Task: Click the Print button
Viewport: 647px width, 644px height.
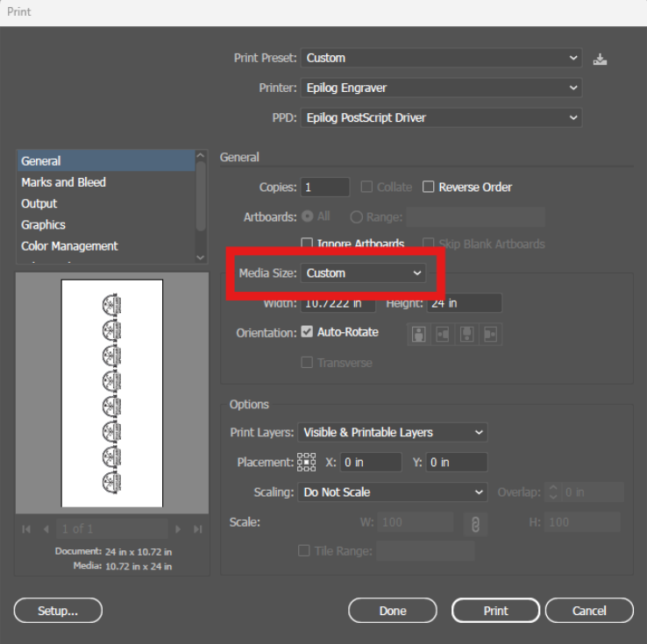Action: 495,611
